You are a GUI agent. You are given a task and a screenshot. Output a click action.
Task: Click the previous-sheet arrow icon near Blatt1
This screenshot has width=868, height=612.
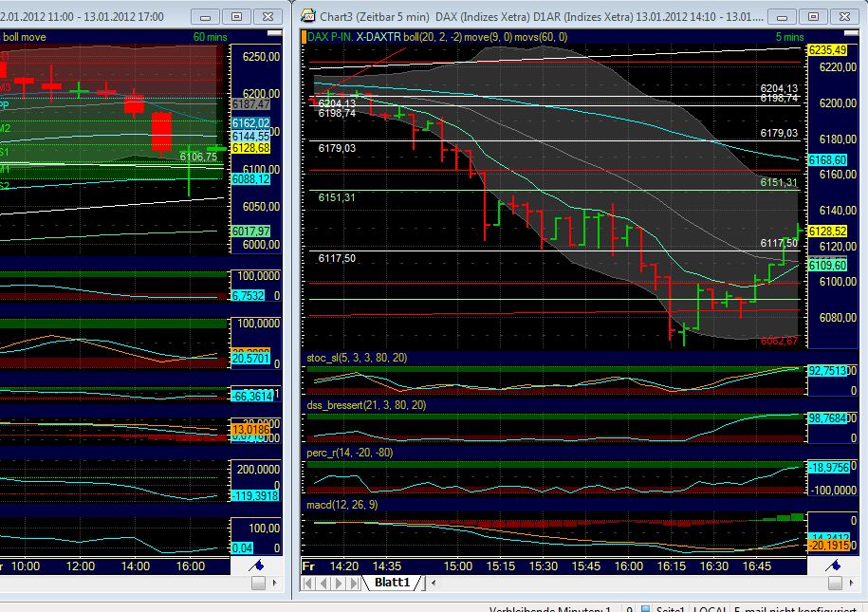323,582
